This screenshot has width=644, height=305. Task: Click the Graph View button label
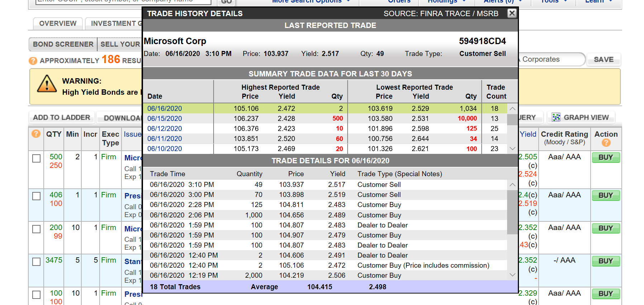pos(586,117)
